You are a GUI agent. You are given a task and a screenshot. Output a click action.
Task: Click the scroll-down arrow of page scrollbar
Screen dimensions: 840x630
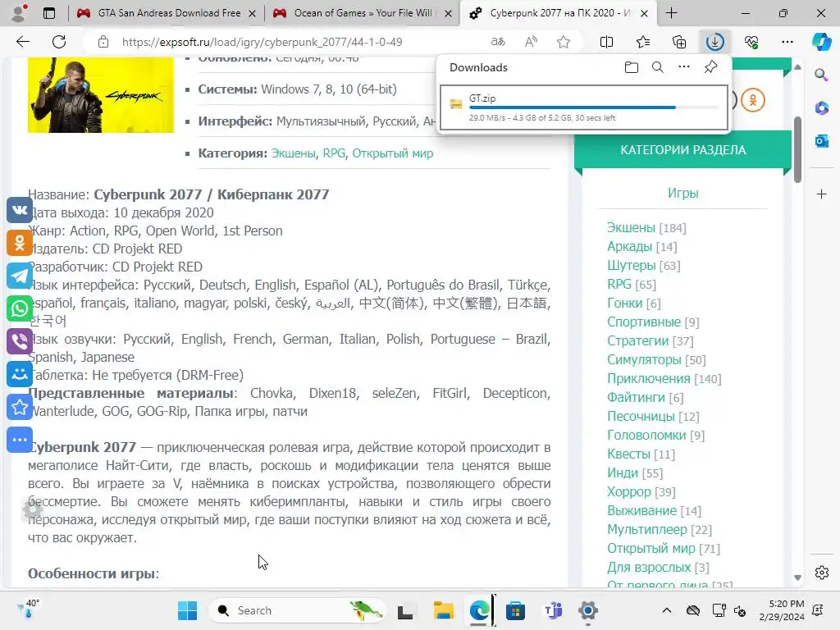[x=797, y=577]
